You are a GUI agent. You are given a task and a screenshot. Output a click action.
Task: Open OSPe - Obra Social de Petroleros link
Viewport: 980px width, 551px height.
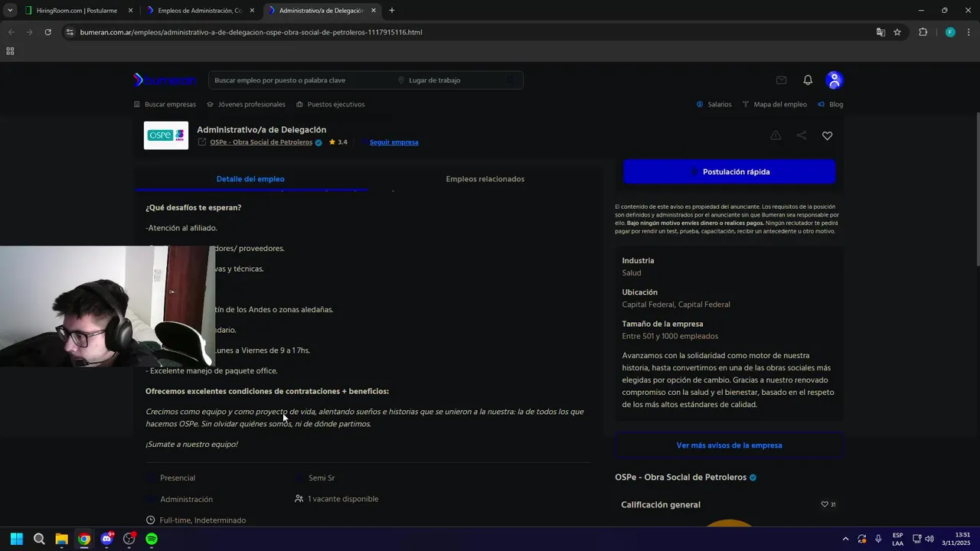261,142
